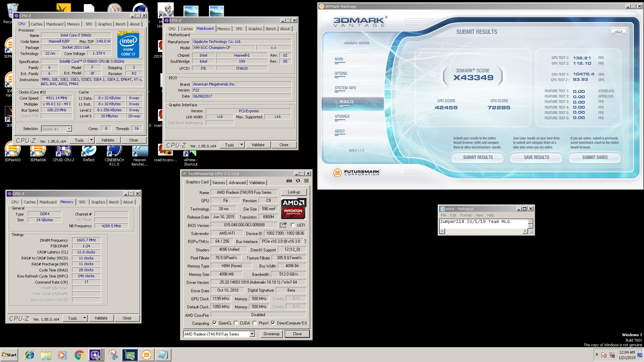Toggle the DirectCompute 5.0 checkbox
Viewport: 644px width, 362px height.
tap(273, 323)
